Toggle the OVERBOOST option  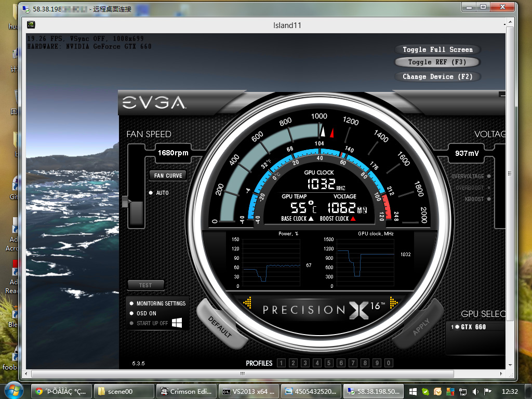pyautogui.click(x=473, y=188)
